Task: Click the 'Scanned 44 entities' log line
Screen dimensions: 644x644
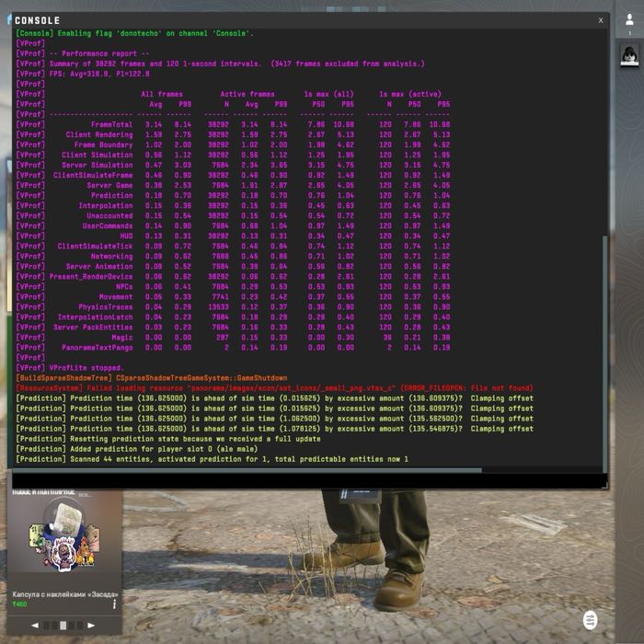Action: click(212, 459)
